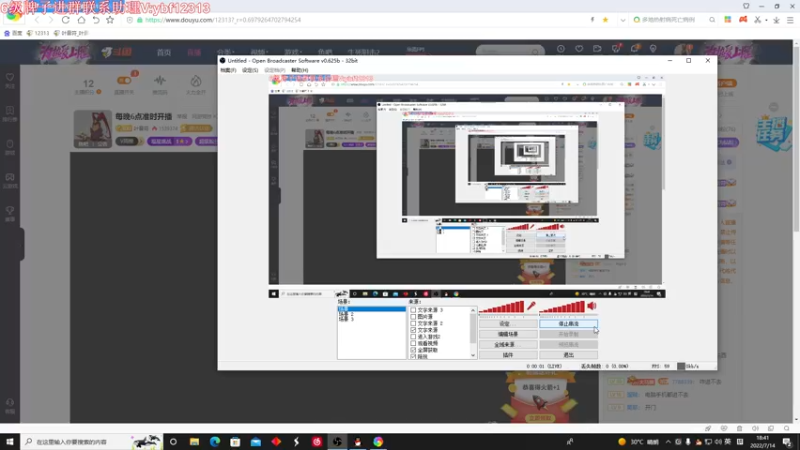Click the browser undo/restore arrow icon

click(x=96, y=20)
